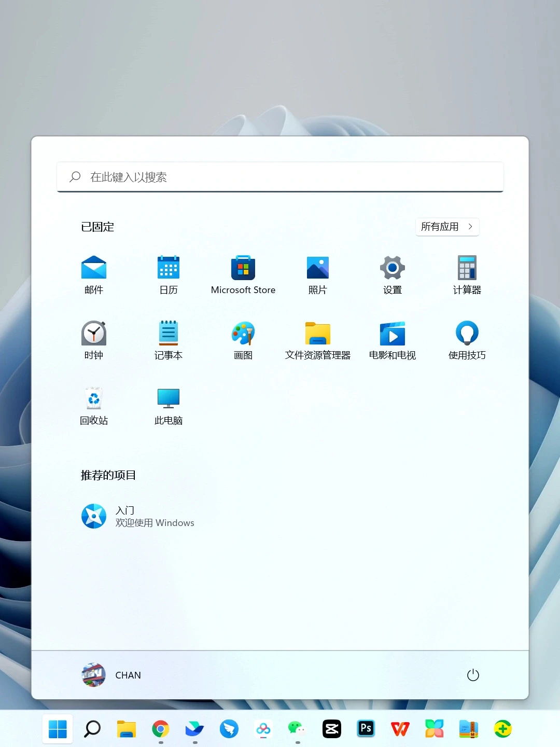Viewport: 560px width, 747px height.
Task: Launch Photoshop from the taskbar
Action: 366,729
